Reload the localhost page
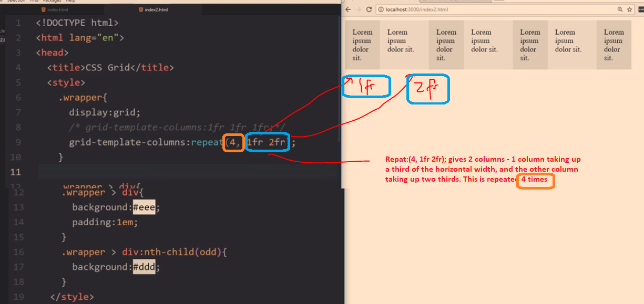 369,9
